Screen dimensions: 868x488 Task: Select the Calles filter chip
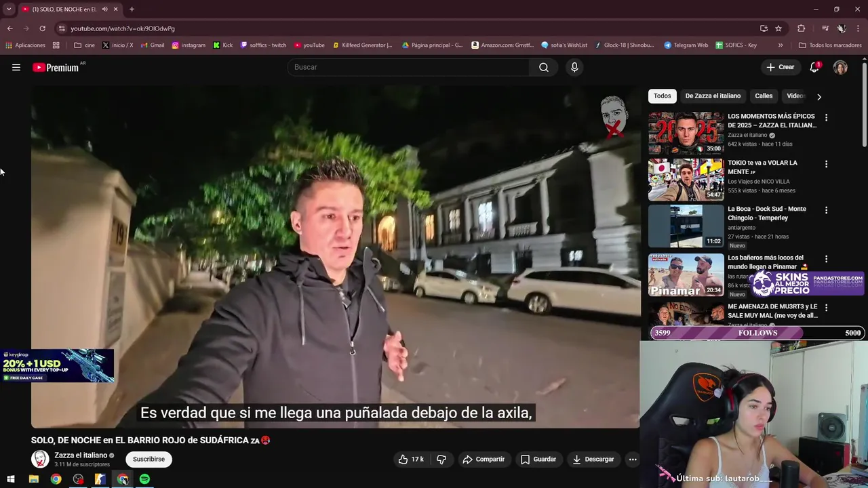pyautogui.click(x=764, y=96)
